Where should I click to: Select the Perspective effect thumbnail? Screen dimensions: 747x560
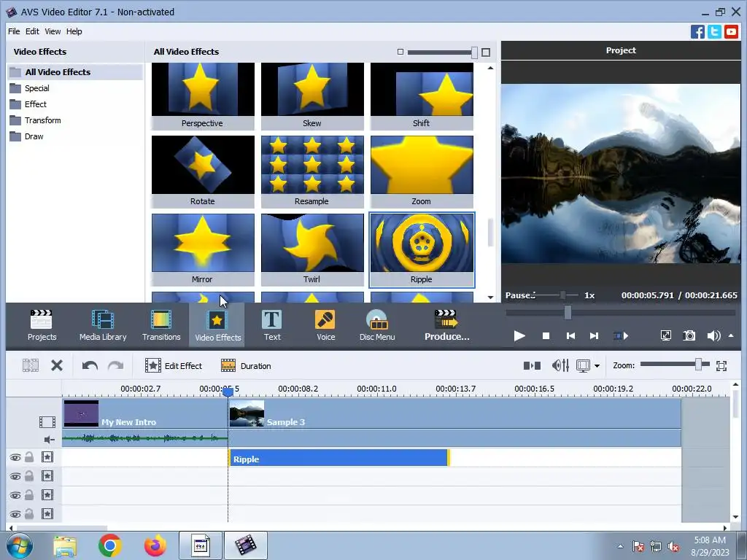tap(203, 96)
